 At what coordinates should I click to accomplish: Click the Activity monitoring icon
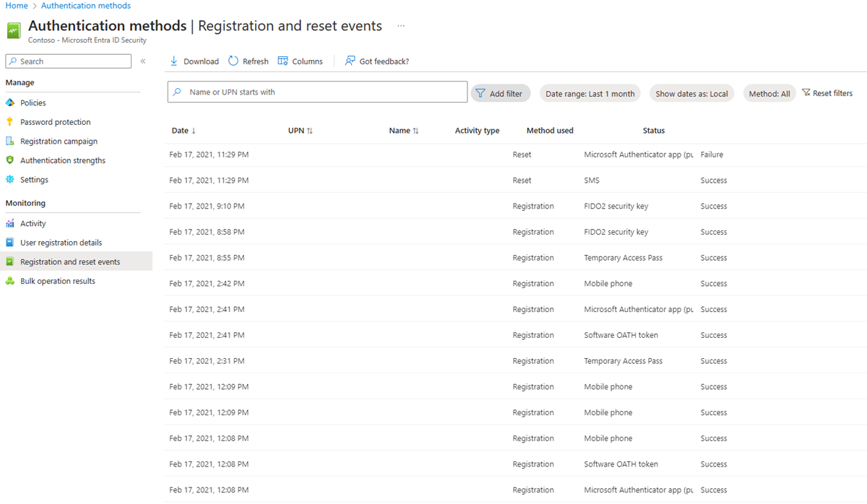[x=9, y=223]
